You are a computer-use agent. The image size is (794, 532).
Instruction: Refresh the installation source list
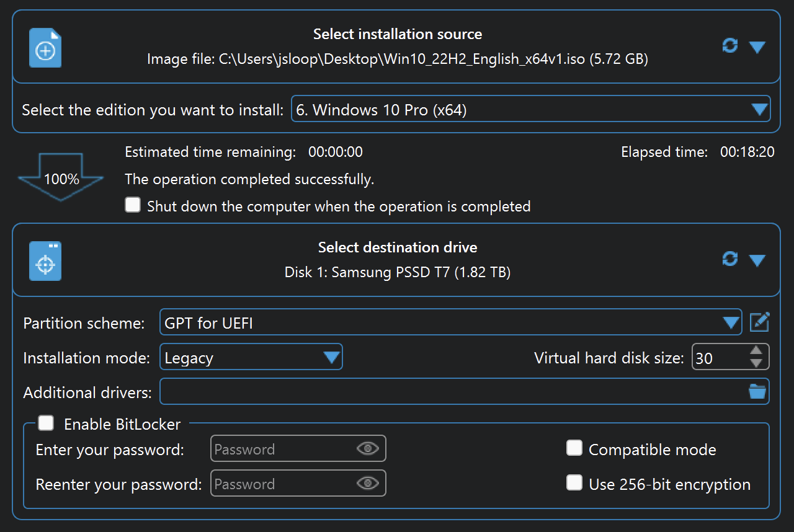coord(730,46)
